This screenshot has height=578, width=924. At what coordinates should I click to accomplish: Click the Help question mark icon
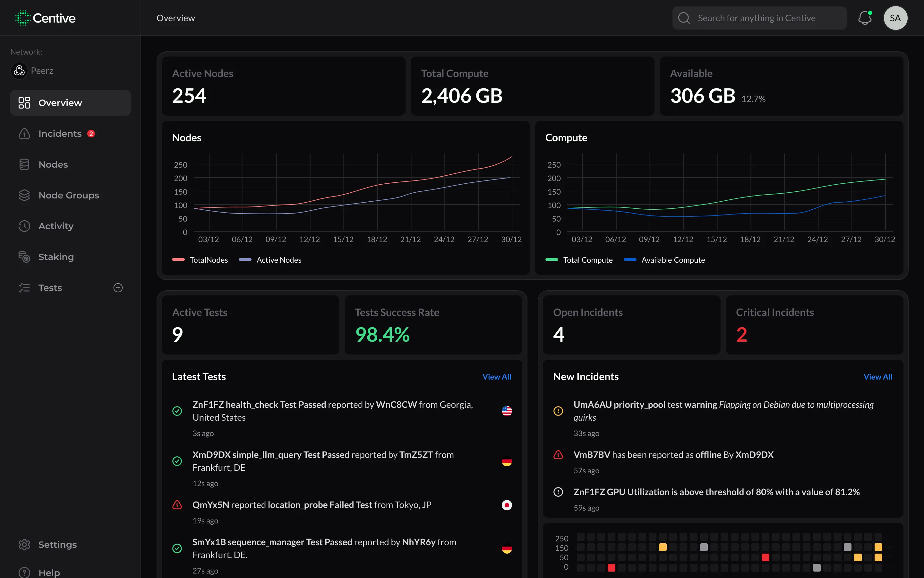[24, 573]
